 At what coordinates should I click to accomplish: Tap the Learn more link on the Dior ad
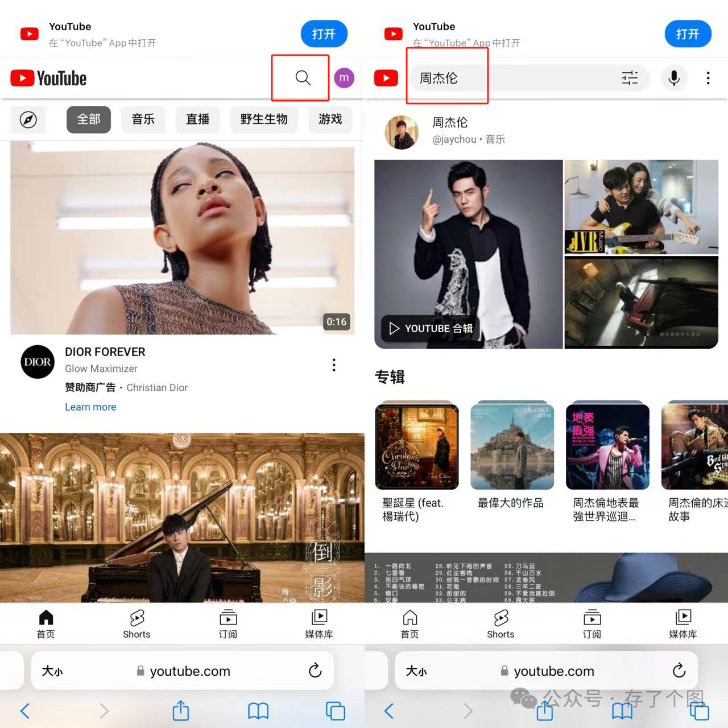[90, 407]
